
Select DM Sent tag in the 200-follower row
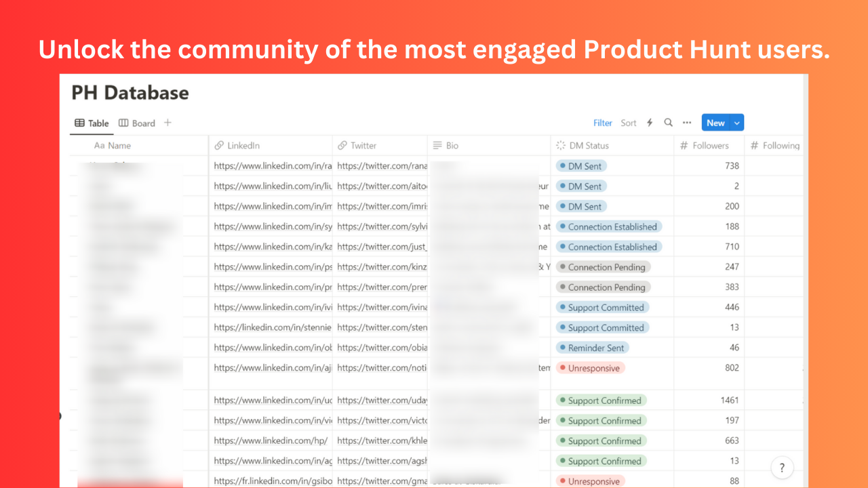(581, 206)
